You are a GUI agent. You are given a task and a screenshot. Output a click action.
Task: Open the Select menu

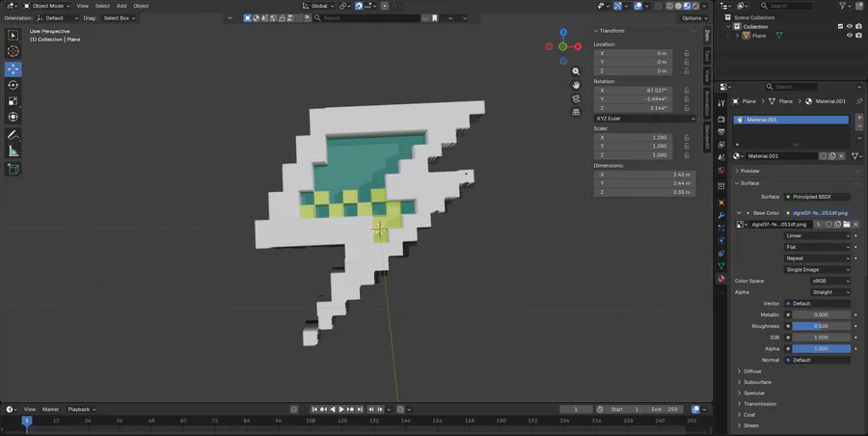click(x=102, y=6)
